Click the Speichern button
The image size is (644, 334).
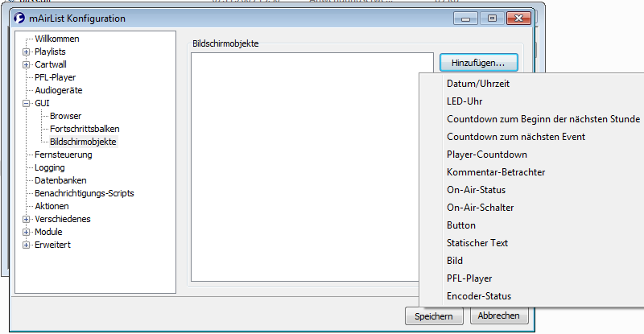[x=434, y=316]
